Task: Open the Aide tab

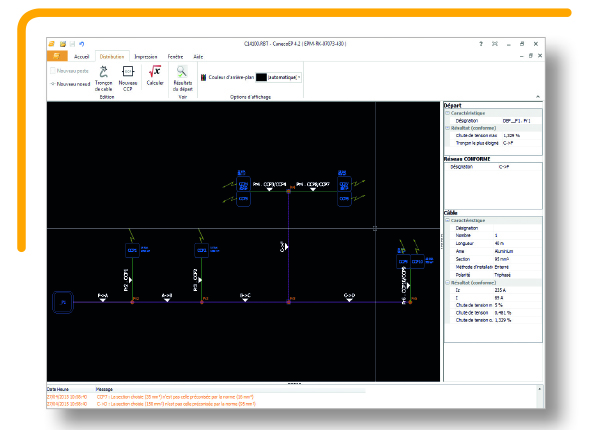Action: [198, 57]
